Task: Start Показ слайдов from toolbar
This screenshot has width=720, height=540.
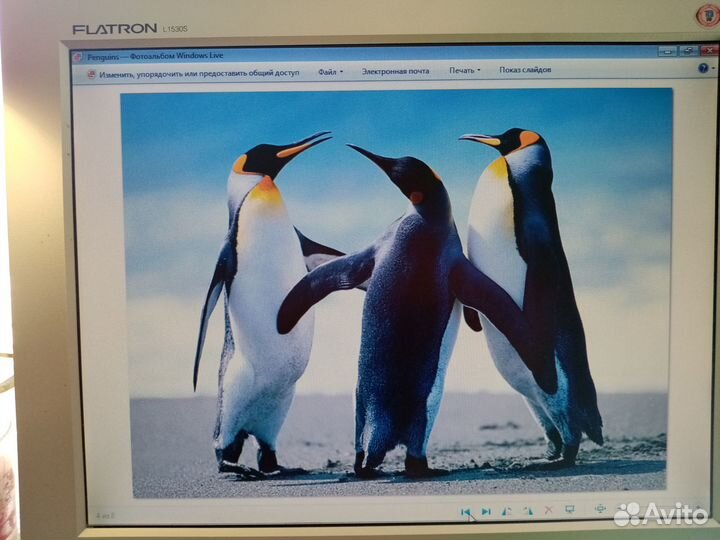Action: (525, 70)
